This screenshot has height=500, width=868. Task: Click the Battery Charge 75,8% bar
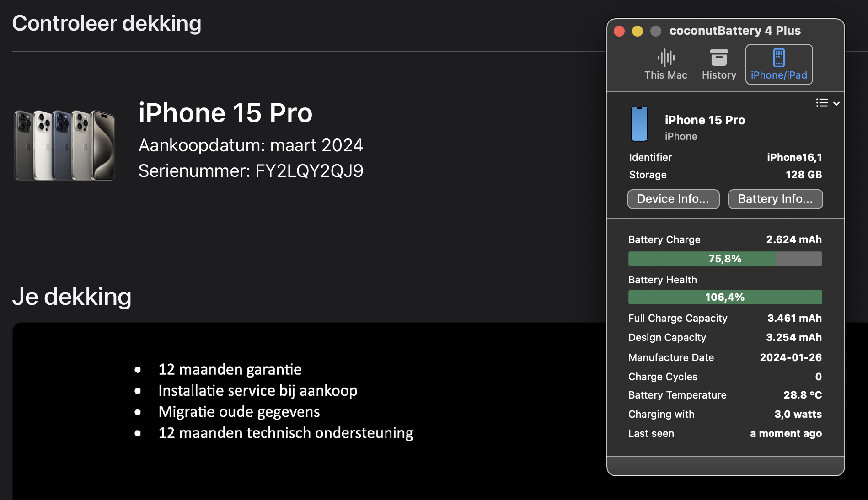click(725, 259)
